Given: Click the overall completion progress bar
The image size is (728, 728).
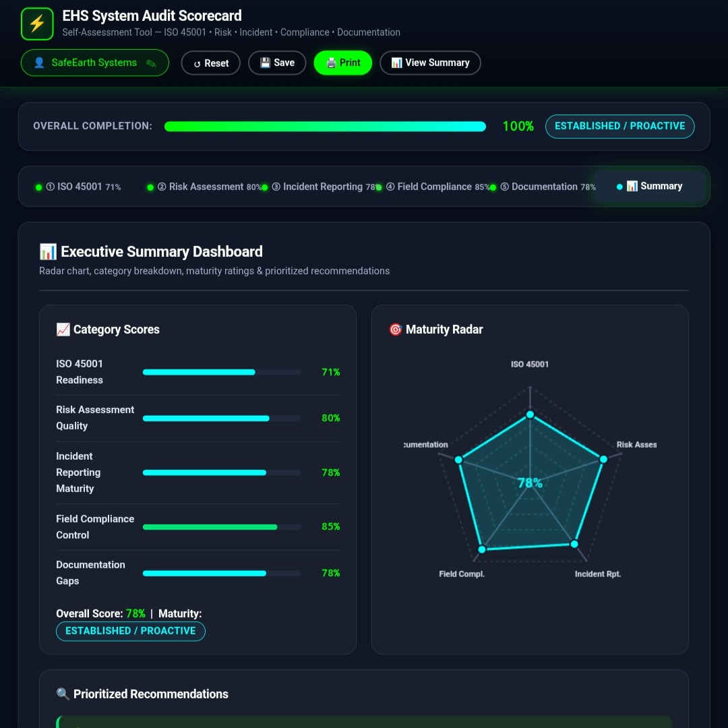Looking at the screenshot, I should click(x=325, y=126).
